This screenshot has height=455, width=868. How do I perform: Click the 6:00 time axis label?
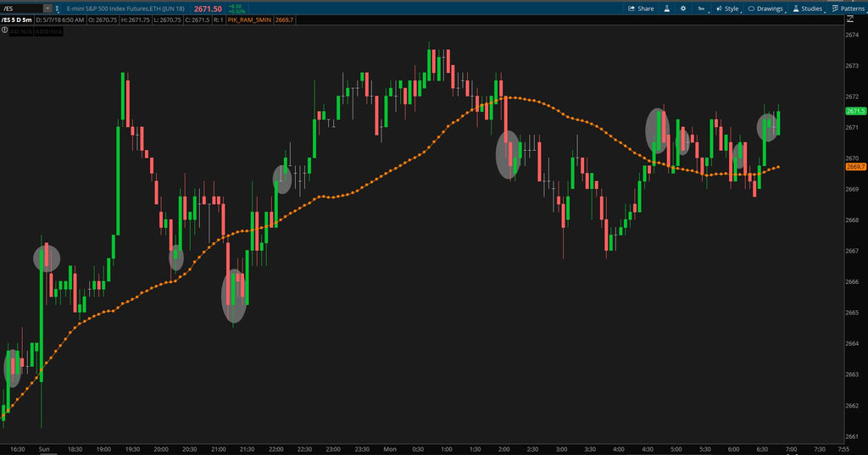click(733, 449)
